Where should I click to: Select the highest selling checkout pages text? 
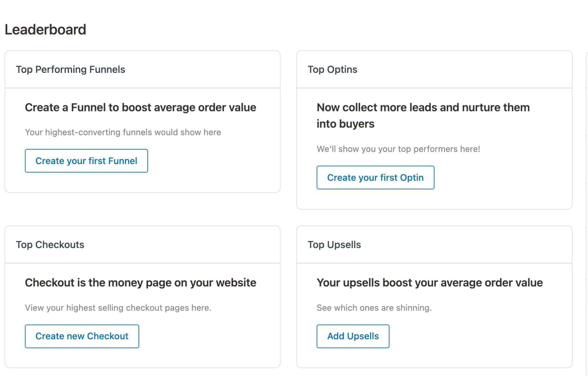click(118, 307)
